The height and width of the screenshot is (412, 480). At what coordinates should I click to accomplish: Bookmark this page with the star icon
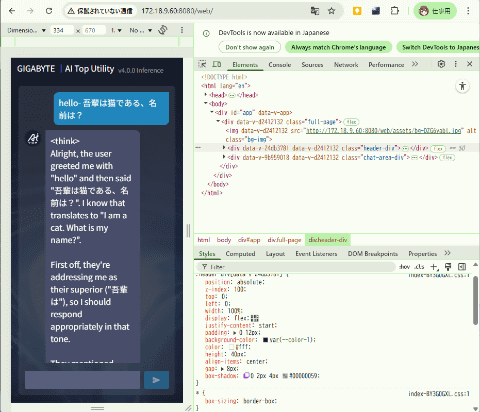[x=331, y=11]
